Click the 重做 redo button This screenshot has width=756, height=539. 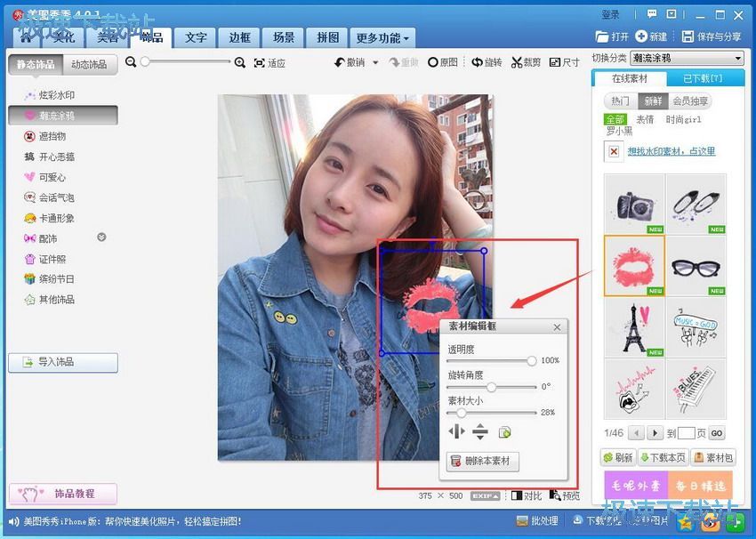click(404, 62)
